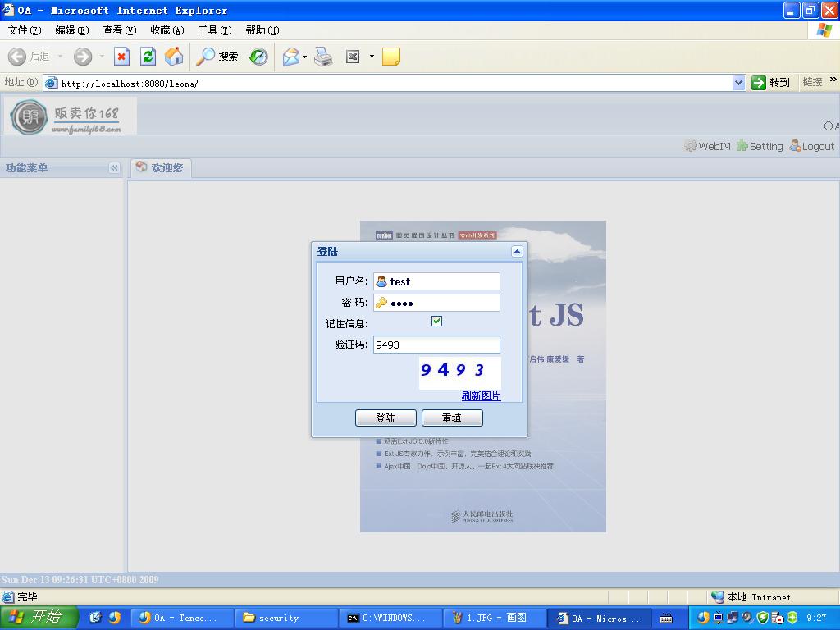Open Setting in the header

pos(759,146)
